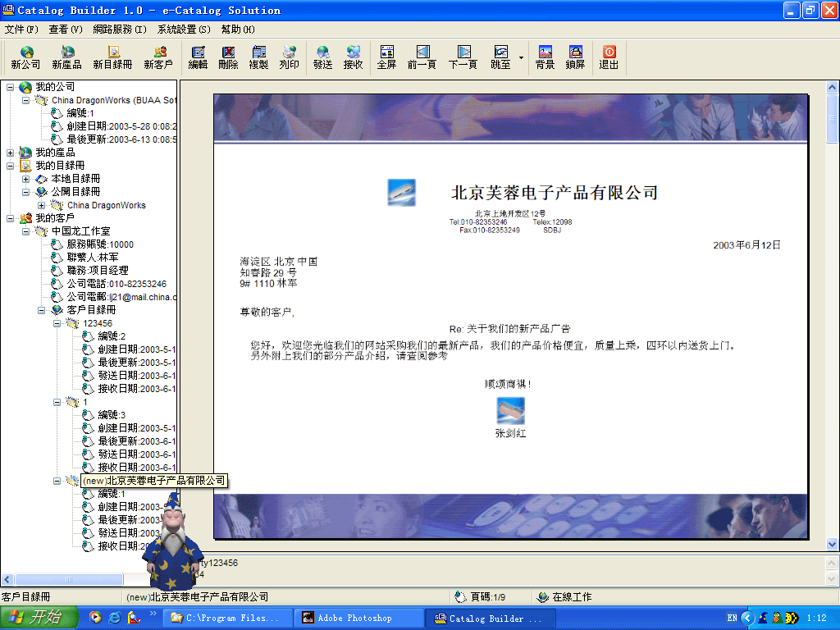Click the EN language indicator in tray
840x630 pixels.
click(732, 618)
